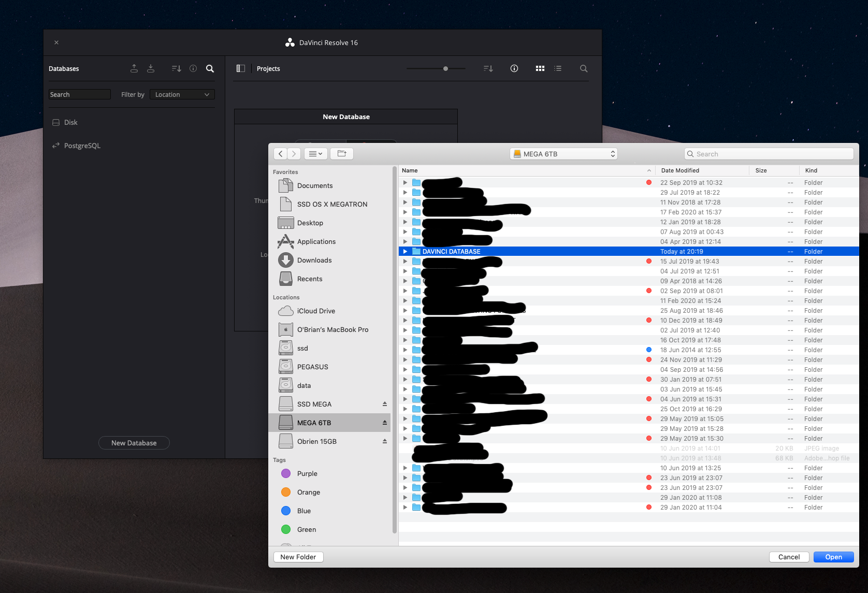Click the new folder toolbar icon
The height and width of the screenshot is (593, 868).
point(342,154)
